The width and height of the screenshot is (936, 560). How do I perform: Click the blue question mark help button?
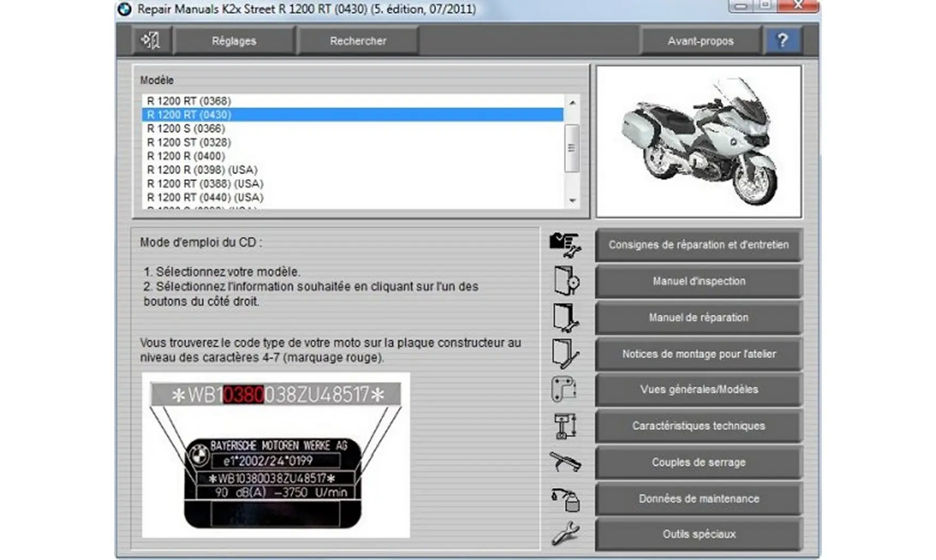point(782,41)
